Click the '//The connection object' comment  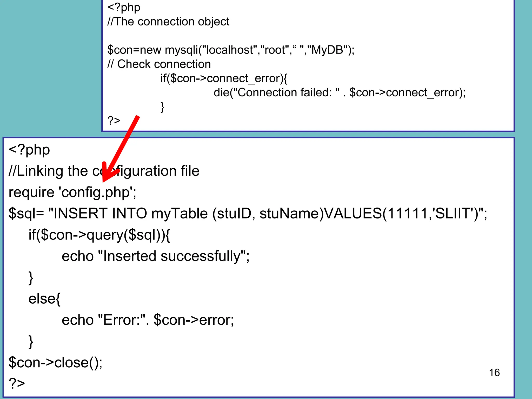click(x=168, y=22)
